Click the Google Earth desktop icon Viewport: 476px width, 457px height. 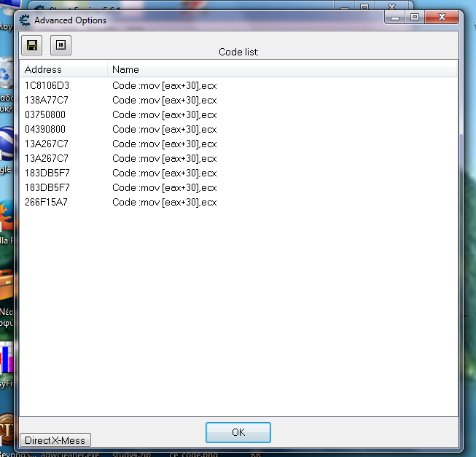pos(6,141)
